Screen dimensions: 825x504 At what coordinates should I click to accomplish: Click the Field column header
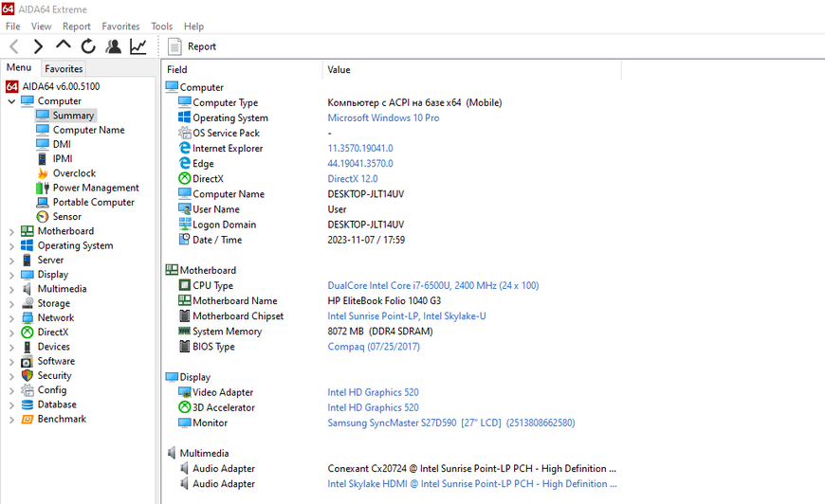tap(242, 69)
